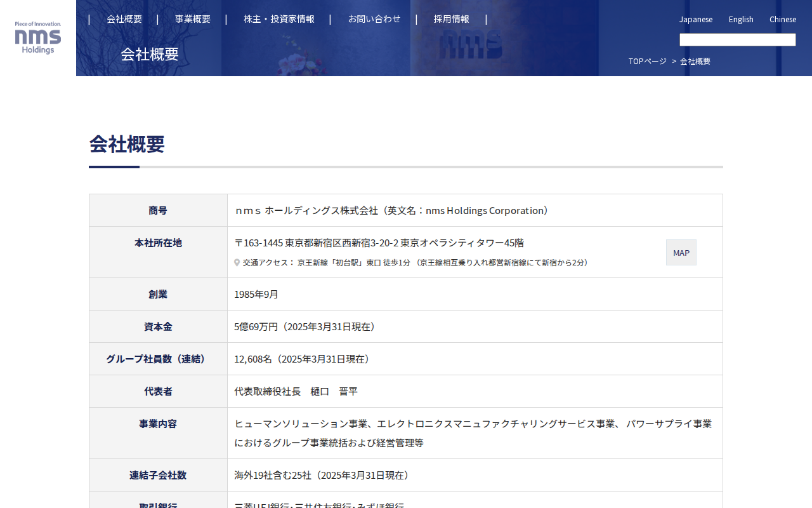Open the 株主・投資家情報 menu item

pyautogui.click(x=279, y=19)
